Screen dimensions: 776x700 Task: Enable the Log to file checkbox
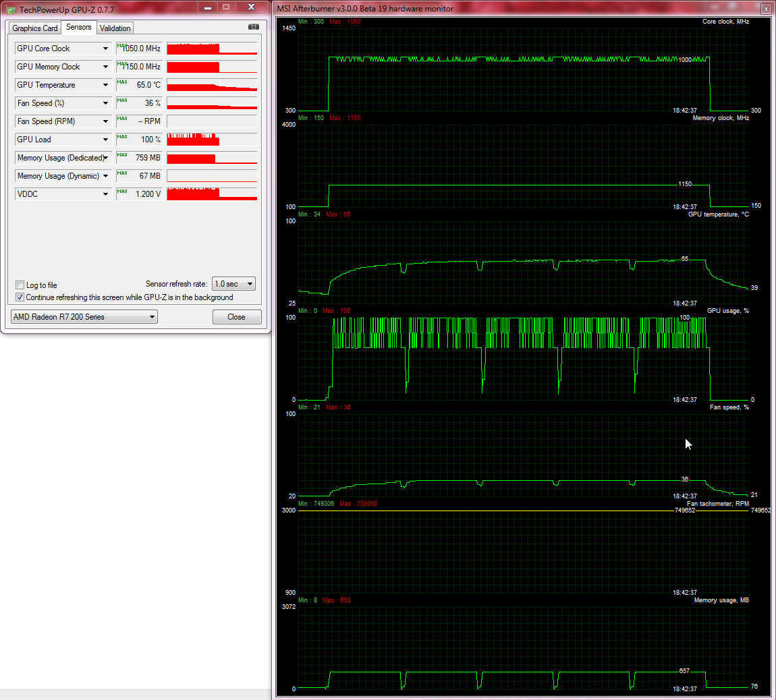pos(20,285)
